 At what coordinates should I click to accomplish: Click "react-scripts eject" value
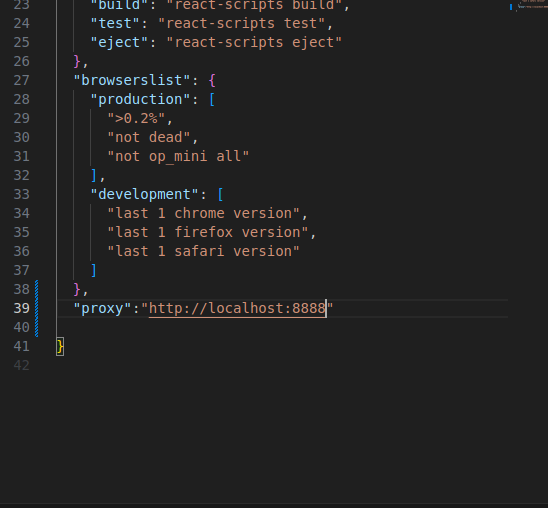(254, 42)
